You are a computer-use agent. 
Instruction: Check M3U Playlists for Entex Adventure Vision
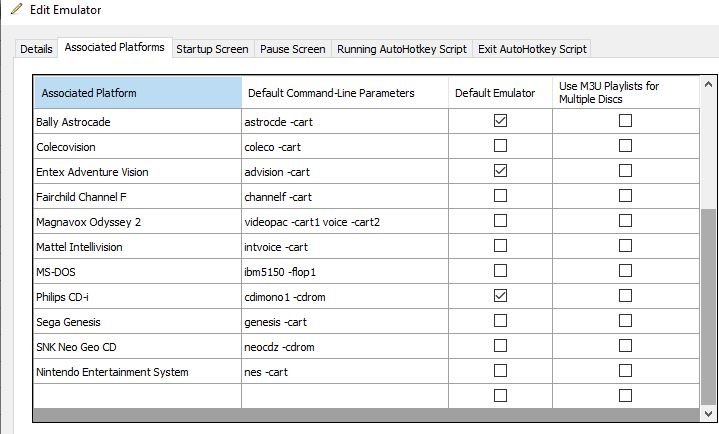(x=625, y=171)
